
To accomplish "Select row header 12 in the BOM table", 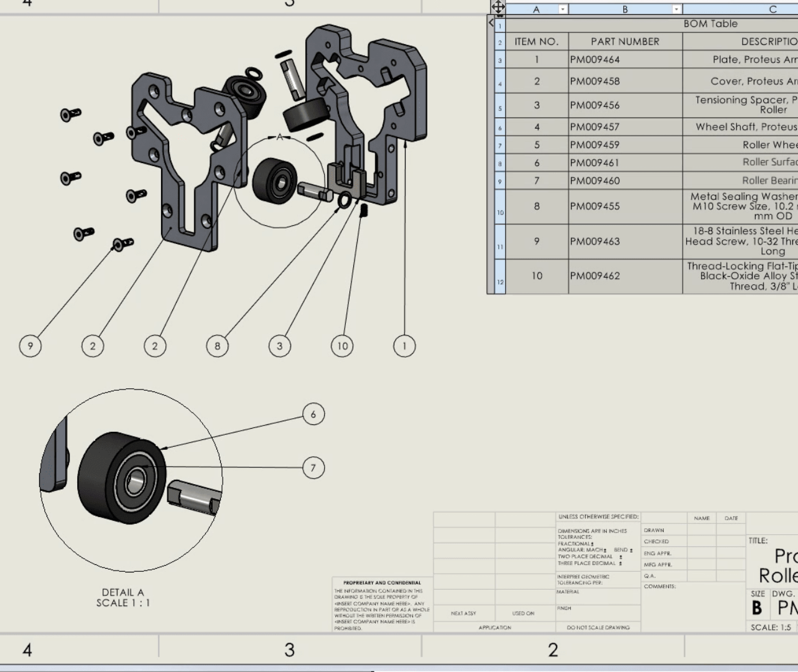I will 499,282.
